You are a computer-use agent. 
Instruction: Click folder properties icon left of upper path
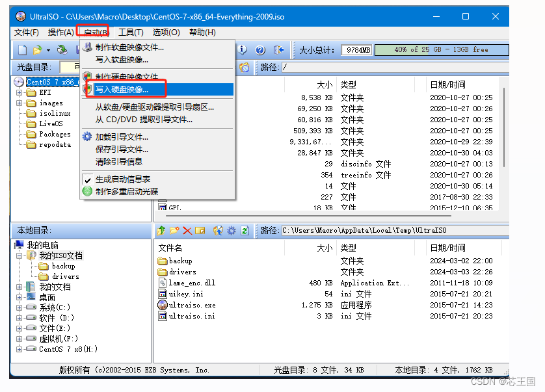[x=245, y=67]
